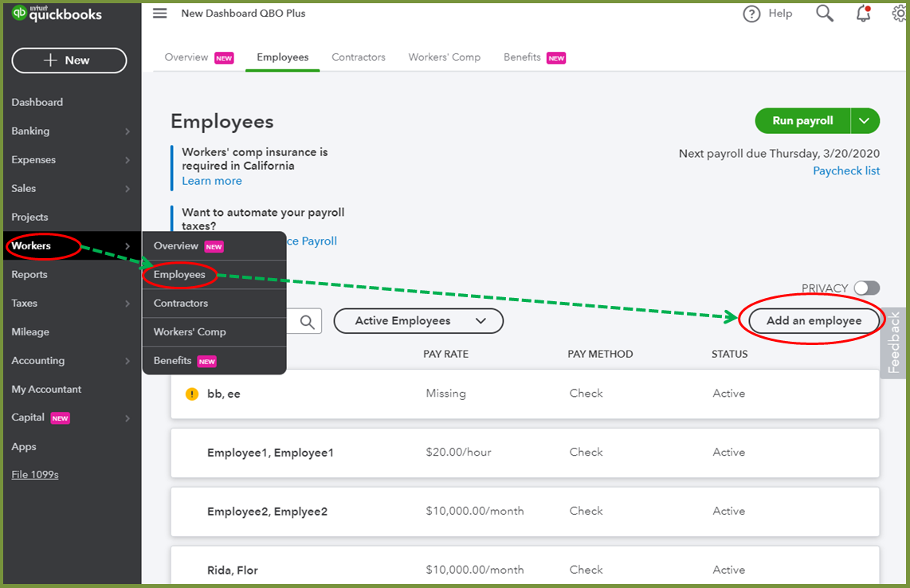Image resolution: width=910 pixels, height=588 pixels.
Task: Select Employees in the Workers flyout menu
Action: click(214, 275)
